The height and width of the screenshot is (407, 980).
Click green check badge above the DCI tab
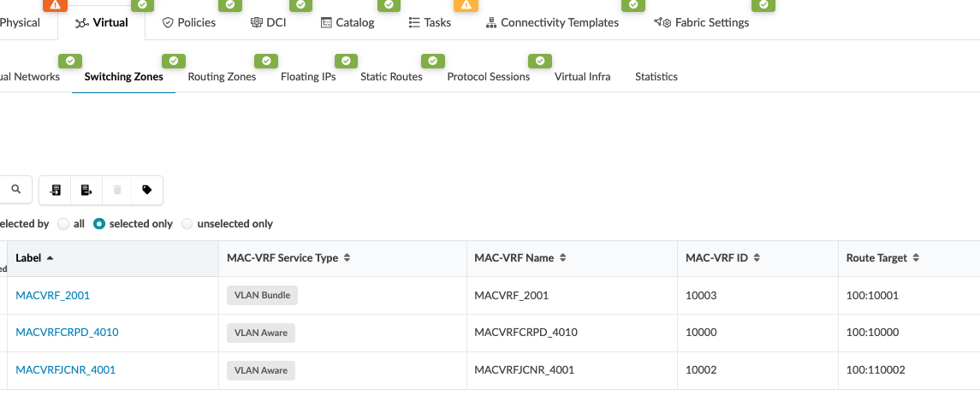tap(300, 5)
